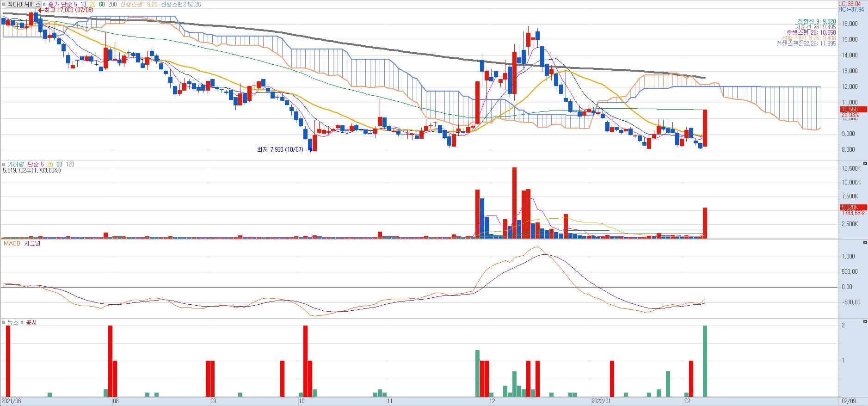Click the 기준선 26: 9,495 value label
This screenshot has height=406, width=868.
point(816,27)
